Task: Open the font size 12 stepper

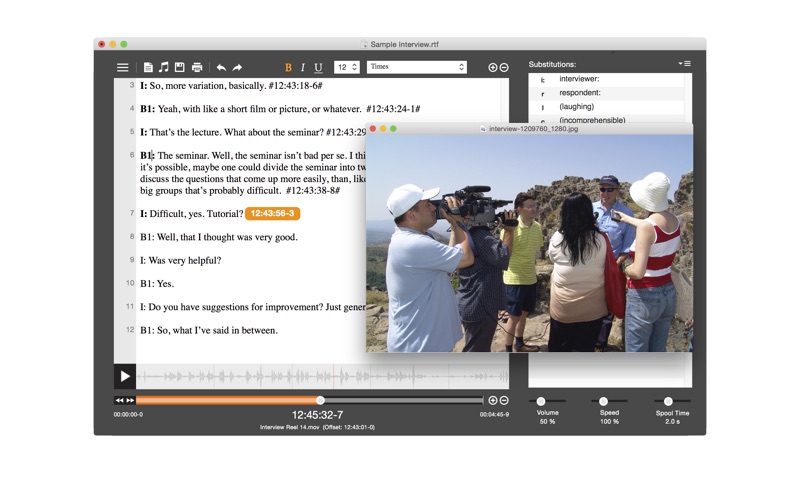Action: (x=347, y=67)
